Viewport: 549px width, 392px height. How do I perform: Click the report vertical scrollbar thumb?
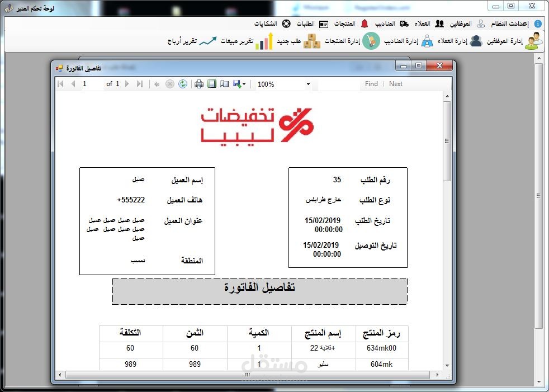point(447,141)
